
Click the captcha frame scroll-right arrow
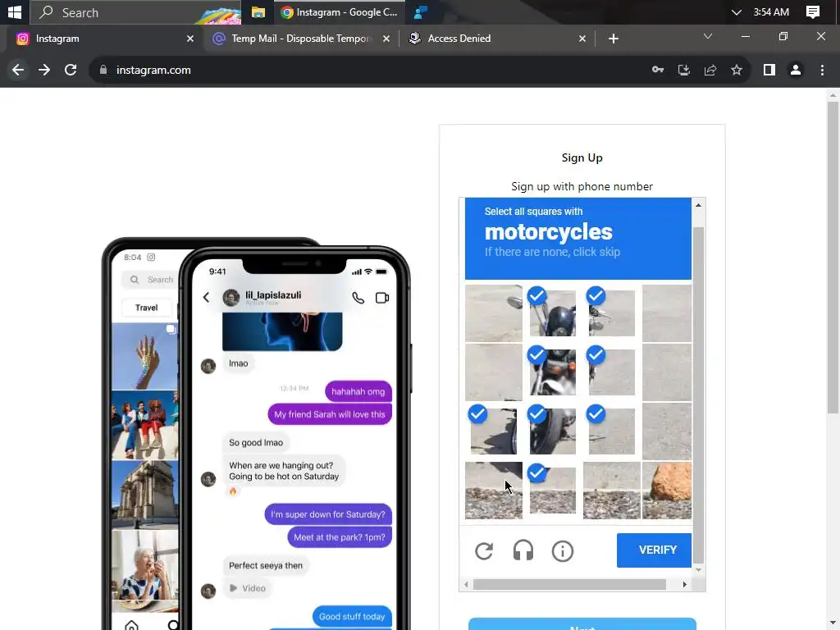685,584
